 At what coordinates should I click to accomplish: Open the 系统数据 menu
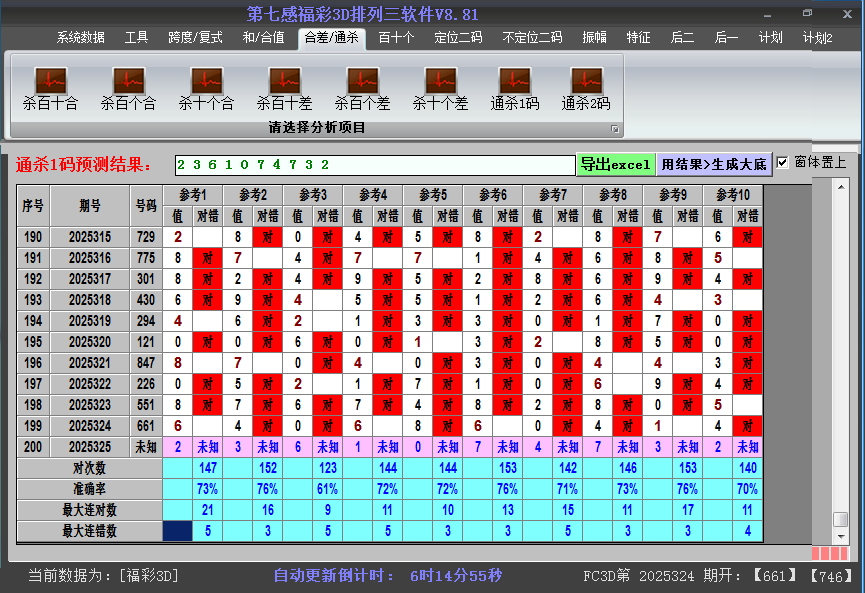[80, 38]
